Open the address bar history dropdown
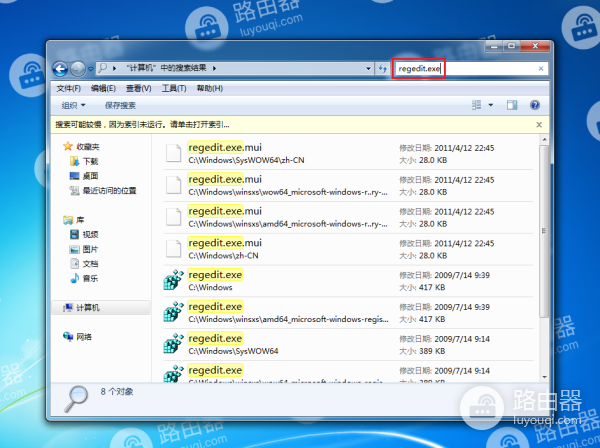The height and width of the screenshot is (448, 600). pos(366,68)
